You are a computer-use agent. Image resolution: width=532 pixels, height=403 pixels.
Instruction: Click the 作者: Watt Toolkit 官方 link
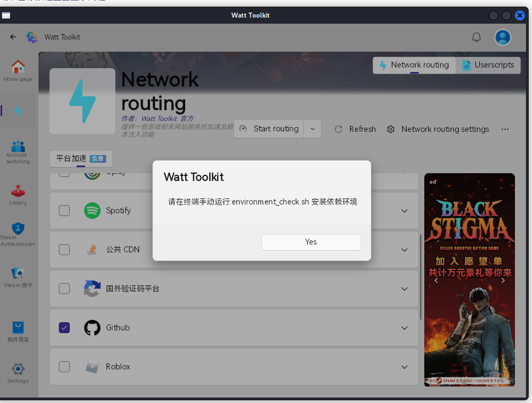tap(157, 119)
